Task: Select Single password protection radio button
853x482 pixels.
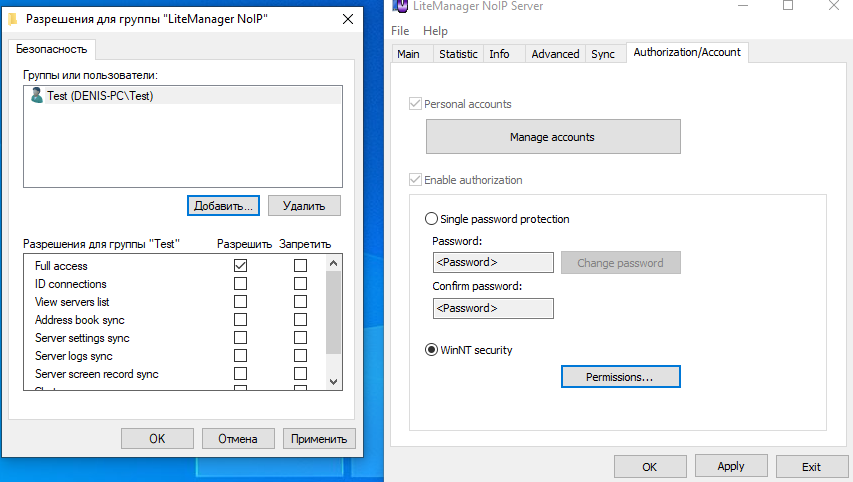Action: pos(431,219)
